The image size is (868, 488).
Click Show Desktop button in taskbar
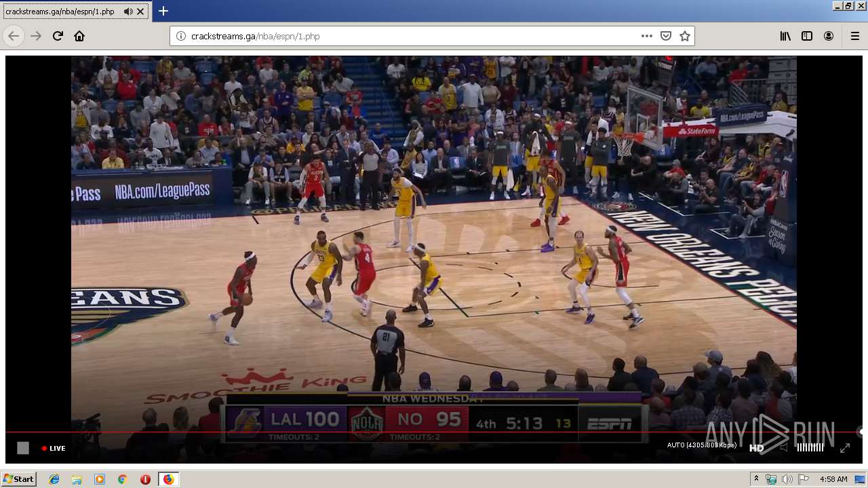pyautogui.click(x=861, y=479)
